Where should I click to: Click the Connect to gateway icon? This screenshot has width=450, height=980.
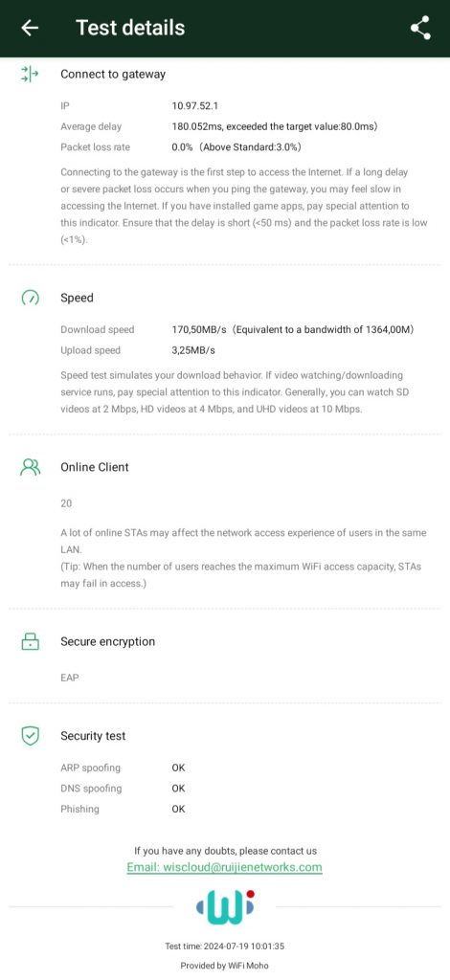[30, 75]
